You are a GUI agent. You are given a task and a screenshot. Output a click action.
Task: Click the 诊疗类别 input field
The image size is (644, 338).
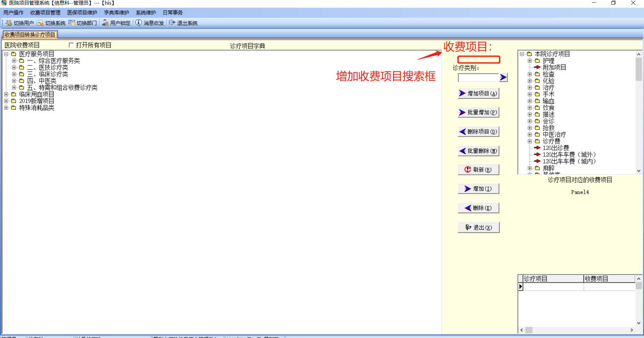(478, 78)
